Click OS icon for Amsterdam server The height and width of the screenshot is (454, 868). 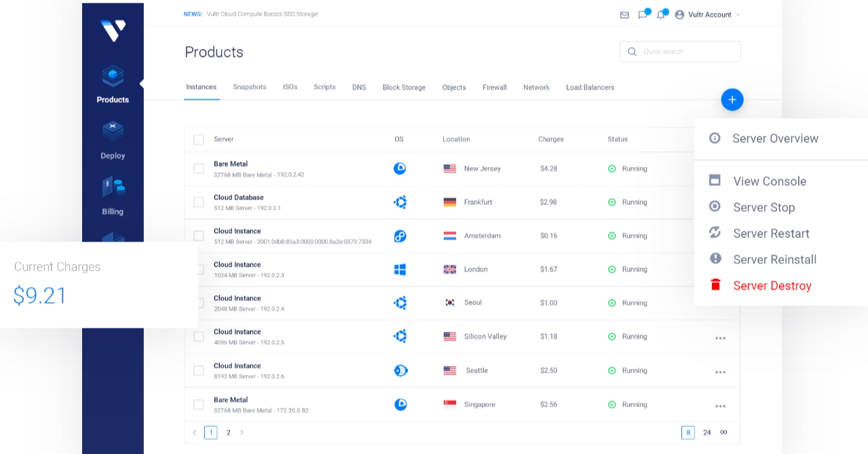[400, 235]
